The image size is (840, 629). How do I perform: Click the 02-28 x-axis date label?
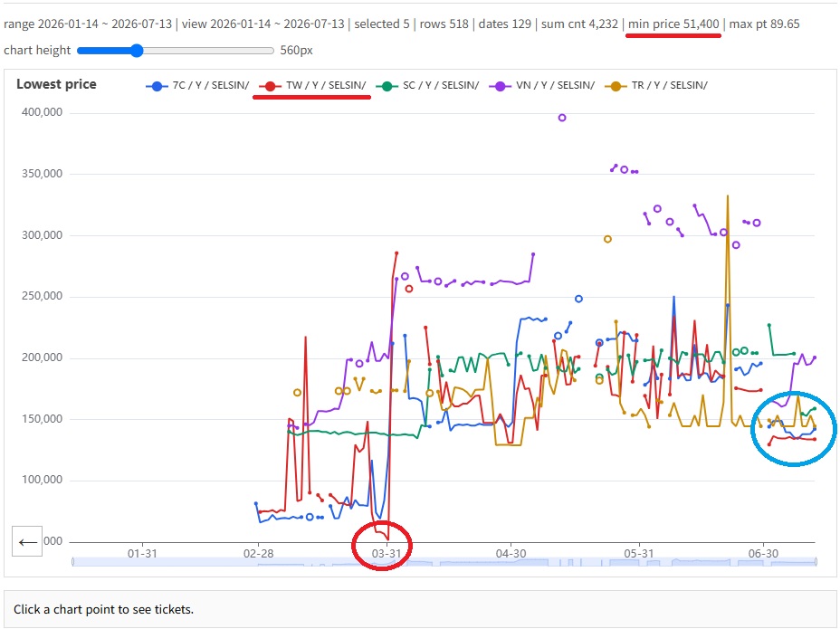coord(258,554)
